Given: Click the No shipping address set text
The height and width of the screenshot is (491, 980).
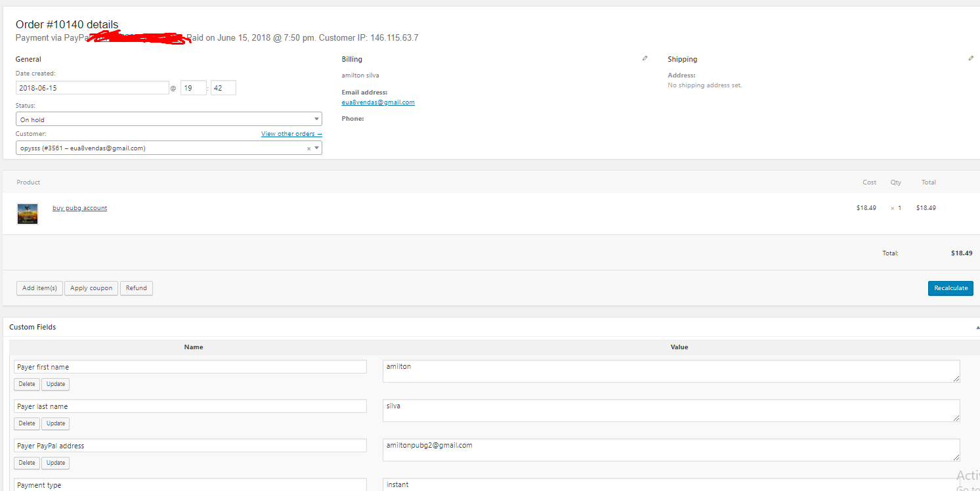Looking at the screenshot, I should pos(705,85).
